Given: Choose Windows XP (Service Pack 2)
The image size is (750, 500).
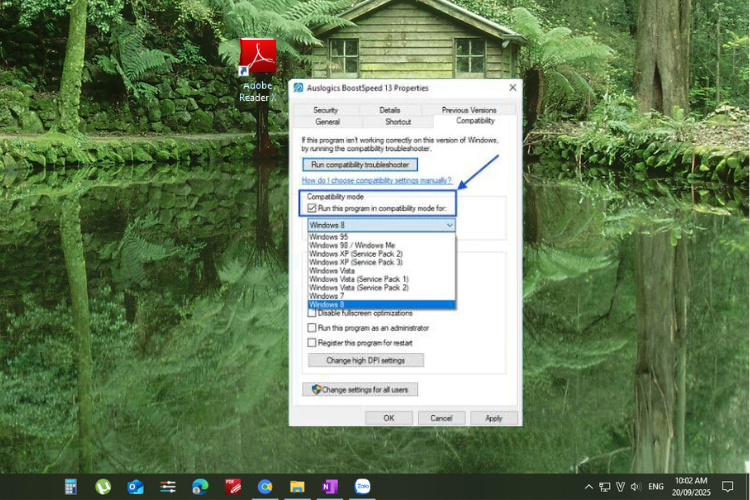Looking at the screenshot, I should (x=381, y=254).
